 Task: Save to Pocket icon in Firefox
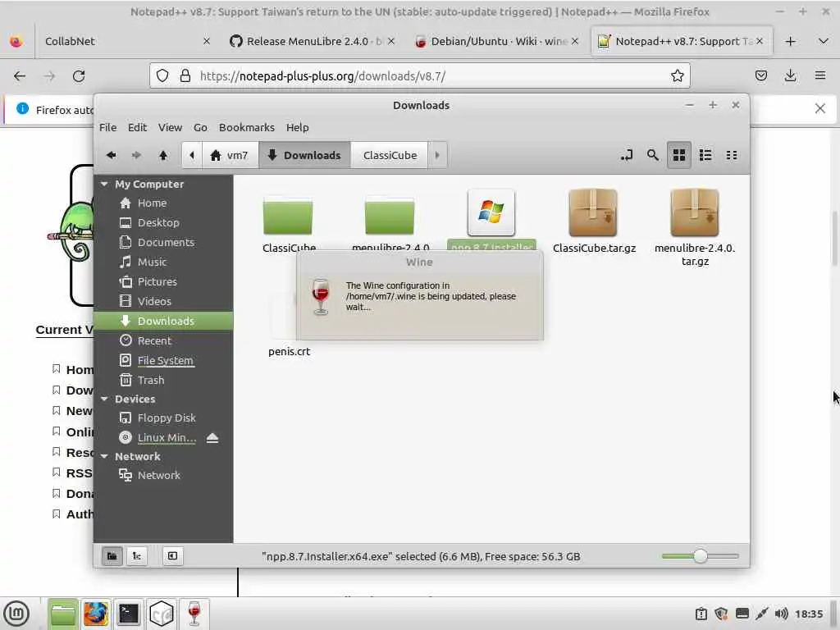(760, 76)
